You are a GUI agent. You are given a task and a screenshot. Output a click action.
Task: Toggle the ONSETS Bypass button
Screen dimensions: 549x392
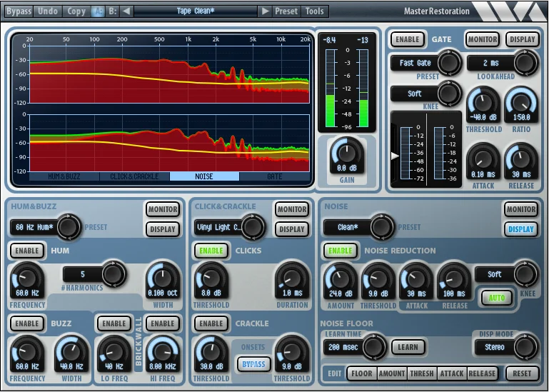click(253, 364)
